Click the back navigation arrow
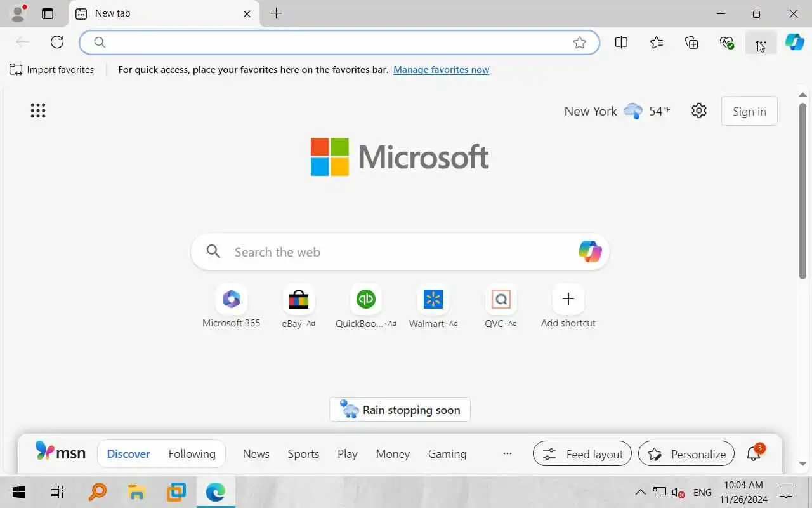 pos(22,42)
